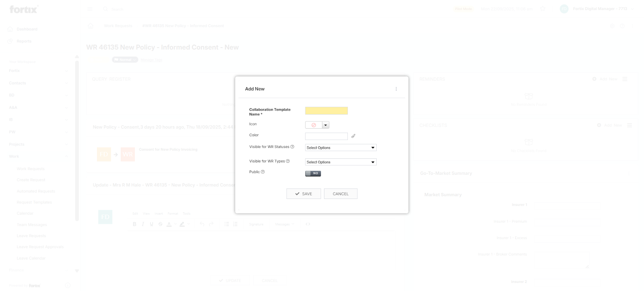The width and height of the screenshot is (644, 291).
Task: Click the Collaboration Template Name field
Action: pos(326,111)
